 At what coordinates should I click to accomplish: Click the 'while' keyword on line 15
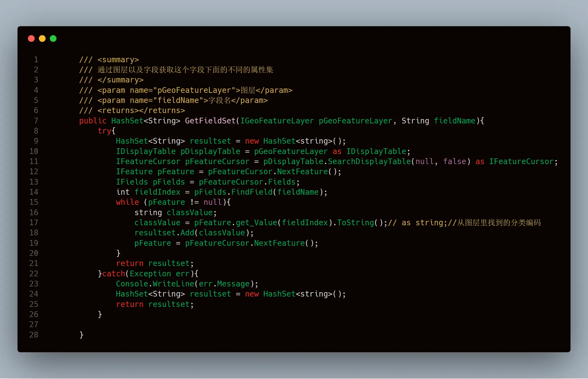point(127,202)
